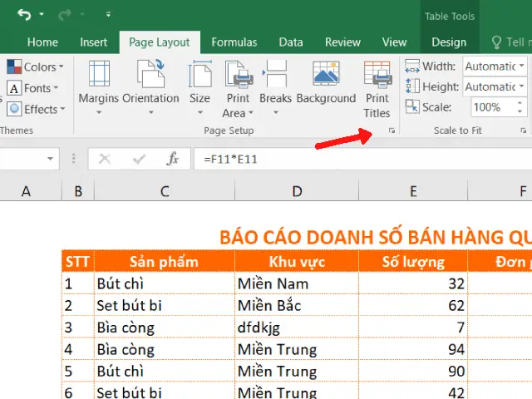Image resolution: width=532 pixels, height=399 pixels.
Task: Click the quantity cell showing 7
Action: [x=413, y=327]
